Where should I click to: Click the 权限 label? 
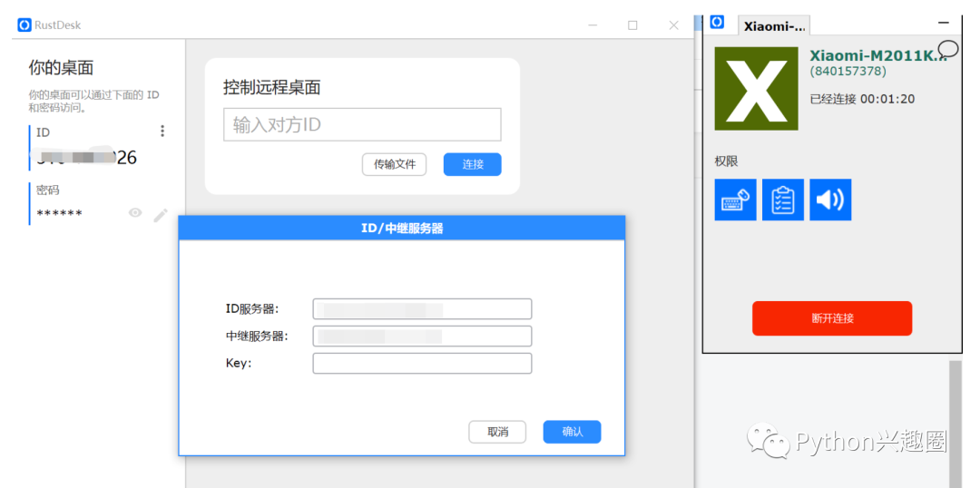click(x=726, y=161)
